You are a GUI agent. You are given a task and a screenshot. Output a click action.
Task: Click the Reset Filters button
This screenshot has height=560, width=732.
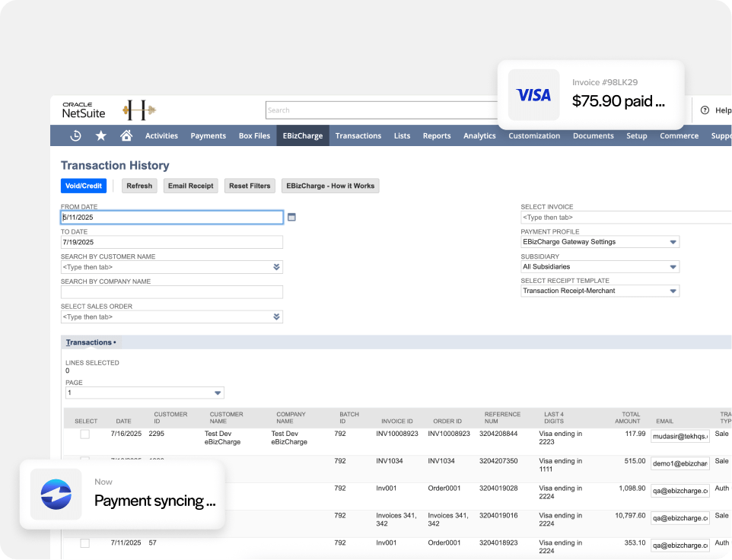(x=250, y=186)
